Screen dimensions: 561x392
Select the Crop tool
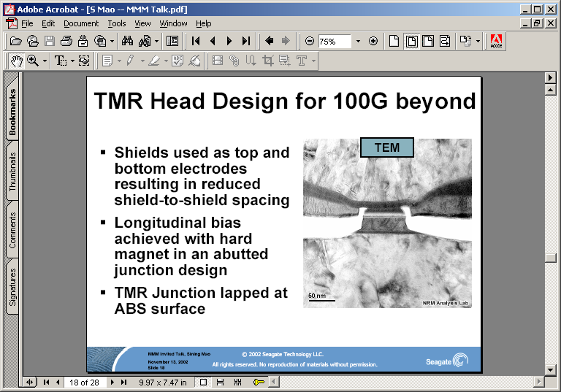click(267, 61)
